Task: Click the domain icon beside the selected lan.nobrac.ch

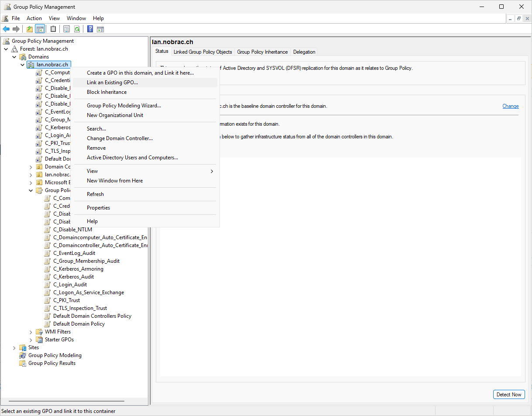Action: tap(31, 65)
